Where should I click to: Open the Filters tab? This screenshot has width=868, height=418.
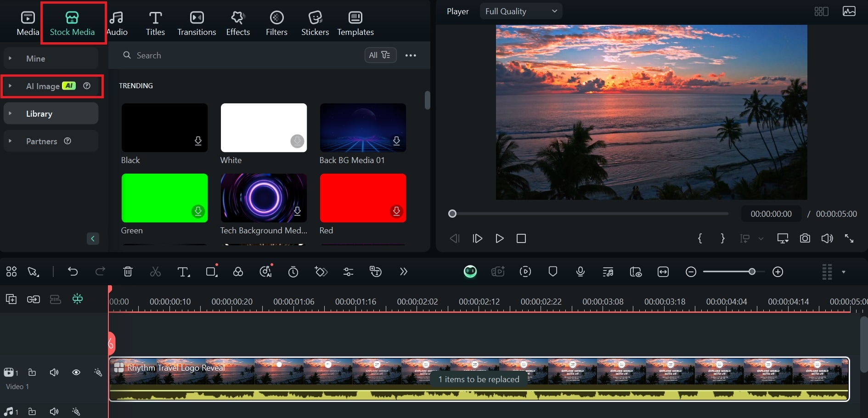pyautogui.click(x=276, y=23)
